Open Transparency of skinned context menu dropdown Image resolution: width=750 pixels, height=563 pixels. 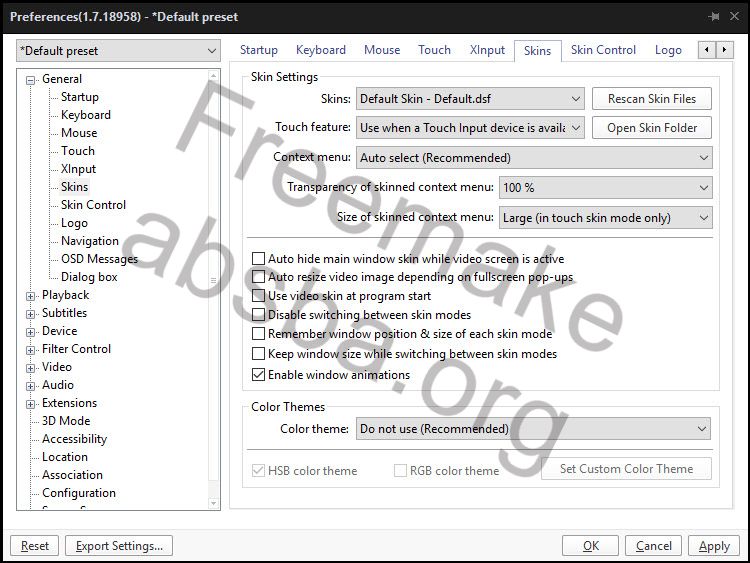point(605,188)
